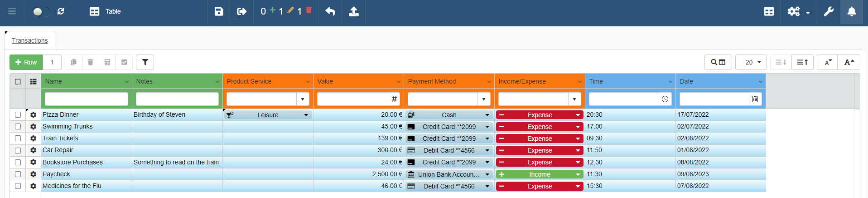Viewport: 868px width, 198px height.
Task: Click the wrench tools icon
Action: pos(829,11)
